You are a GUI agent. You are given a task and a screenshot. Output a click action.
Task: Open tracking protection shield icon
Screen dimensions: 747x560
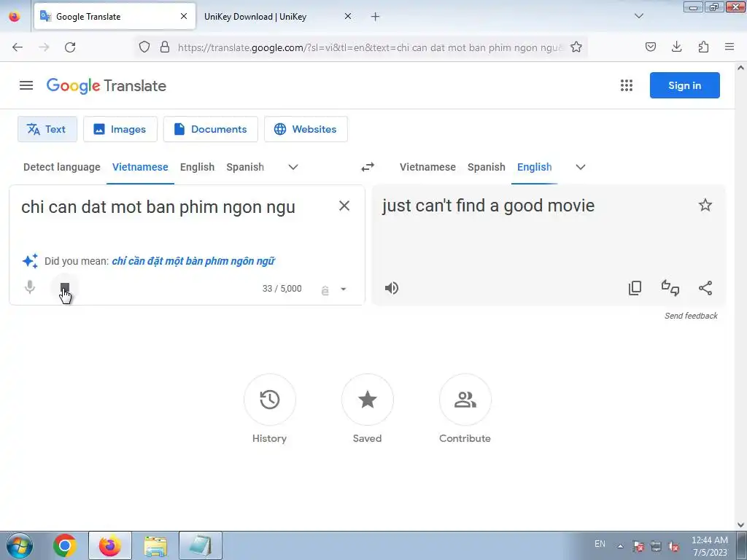(144, 47)
